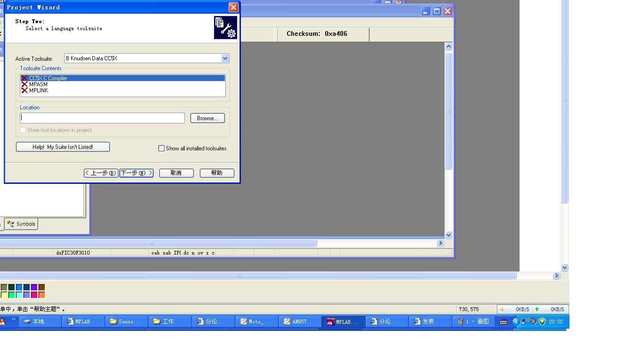Open help with 帮助 button

tap(217, 173)
